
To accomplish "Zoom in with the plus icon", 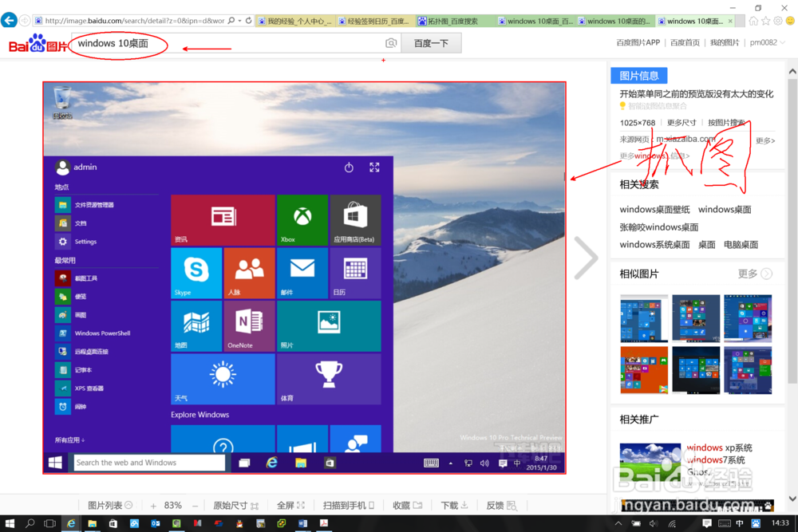I will (153, 506).
